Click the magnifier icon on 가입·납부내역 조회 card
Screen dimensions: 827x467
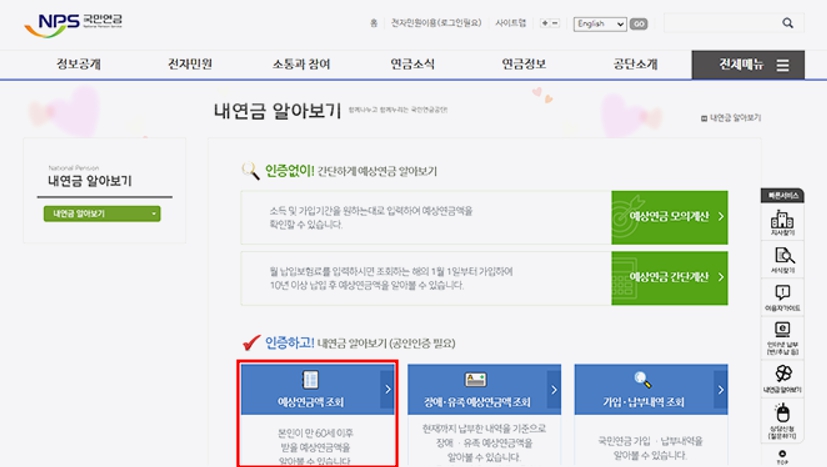642,379
